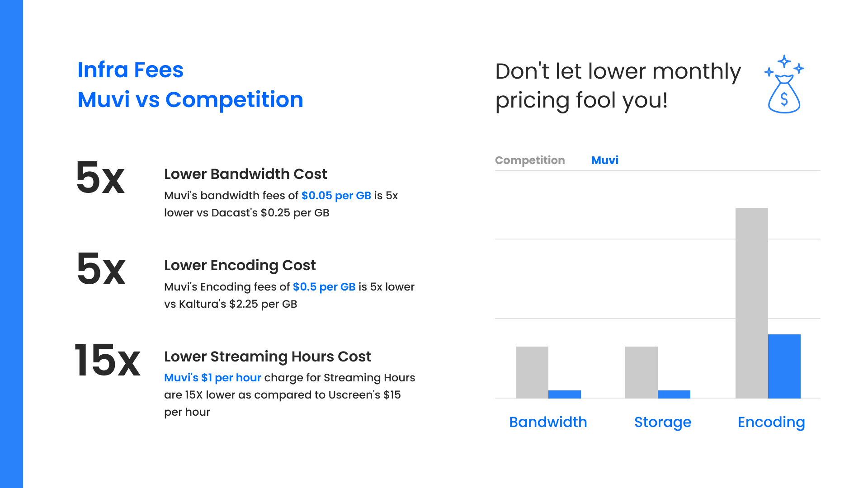Image resolution: width=868 pixels, height=488 pixels.
Task: Click the large 15x figure
Action: (108, 360)
